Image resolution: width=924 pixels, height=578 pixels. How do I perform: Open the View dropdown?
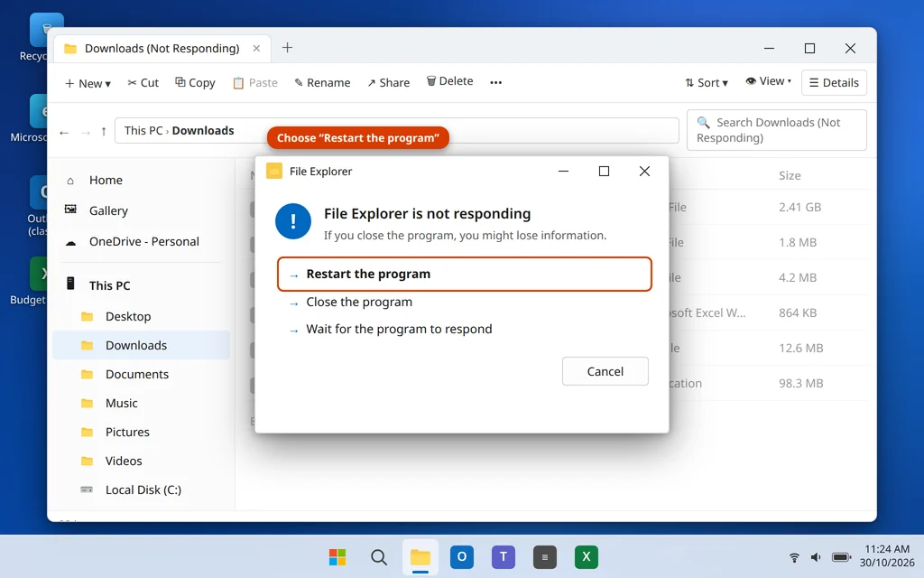[768, 81]
